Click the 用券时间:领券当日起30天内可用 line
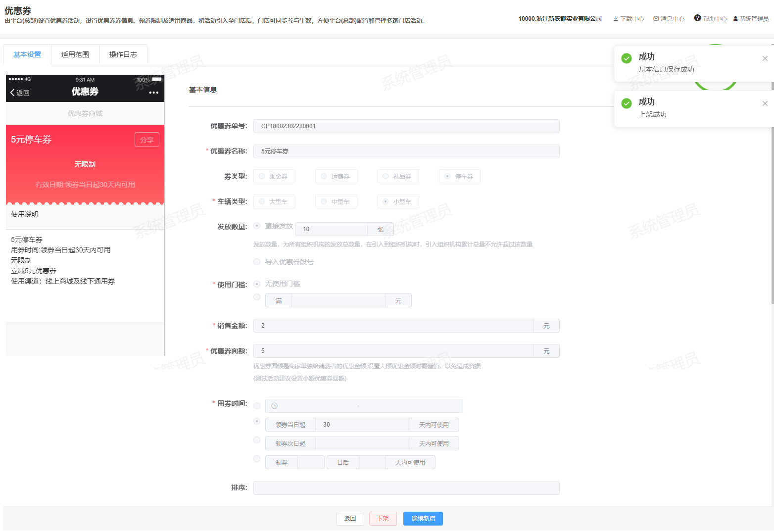774x532 pixels. [x=61, y=250]
